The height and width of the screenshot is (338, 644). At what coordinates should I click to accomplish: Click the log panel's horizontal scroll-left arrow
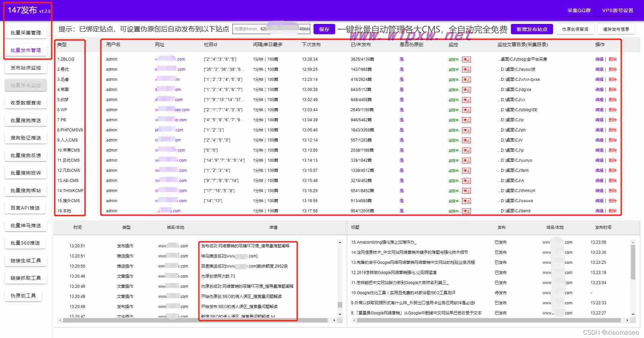tap(60, 320)
